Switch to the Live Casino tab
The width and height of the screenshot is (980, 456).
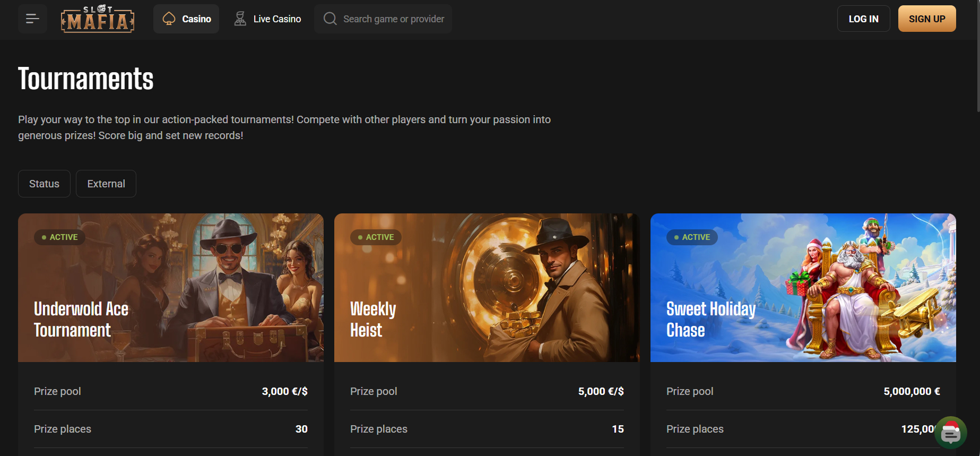pyautogui.click(x=277, y=19)
